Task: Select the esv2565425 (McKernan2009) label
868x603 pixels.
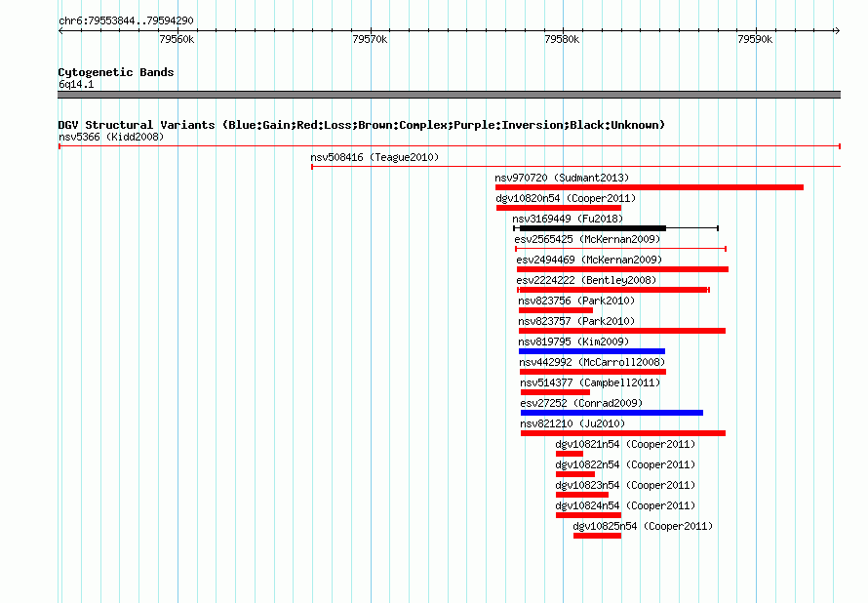Action: click(587, 239)
